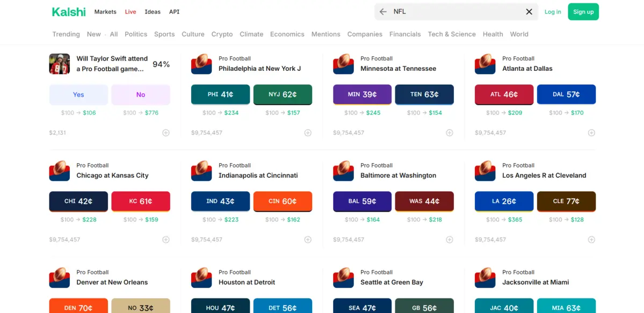
Task: Select Yes on Taylor Swift market
Action: click(78, 94)
